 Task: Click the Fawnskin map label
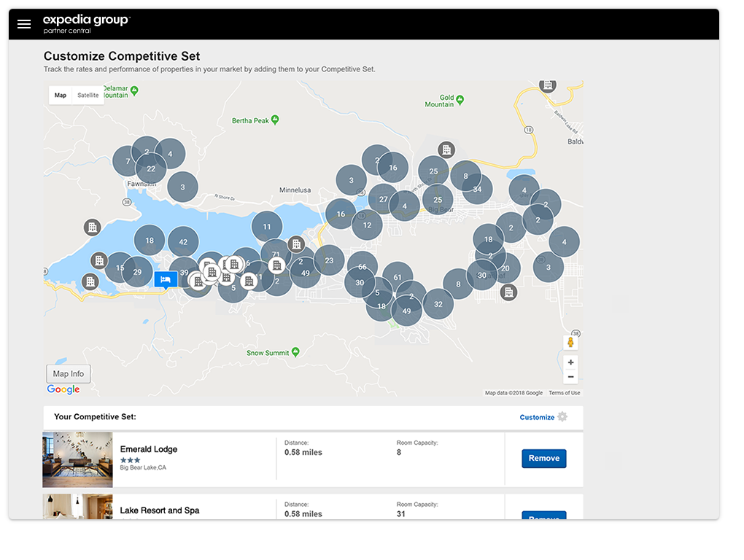point(142,184)
